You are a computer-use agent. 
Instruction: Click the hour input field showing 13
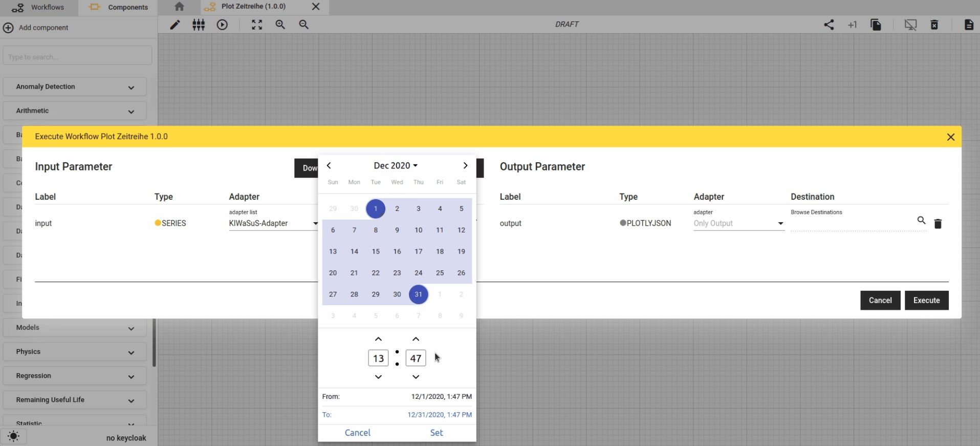pos(378,358)
